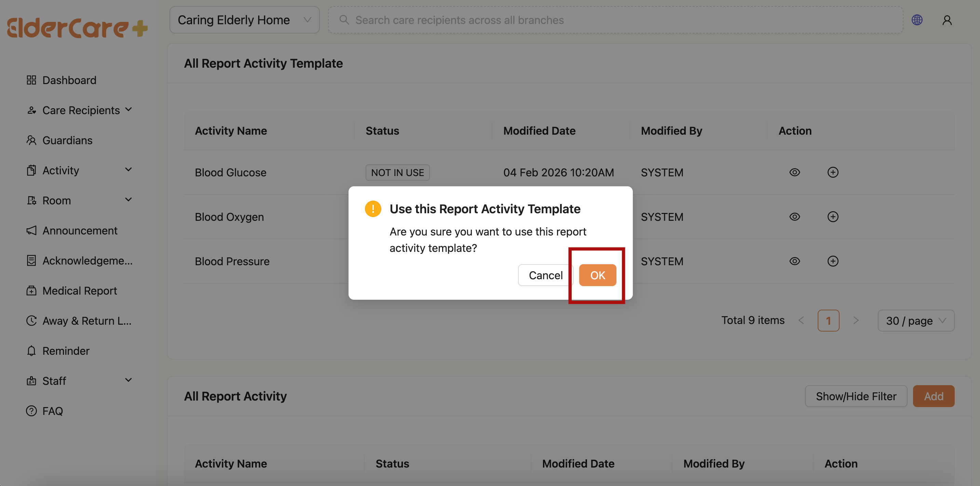Click plus icon for Blood Oxygen row

click(x=833, y=217)
